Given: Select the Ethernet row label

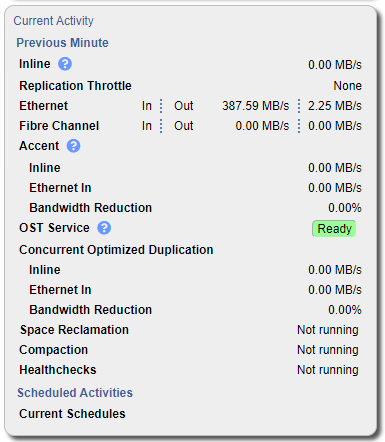Looking at the screenshot, I should pyautogui.click(x=44, y=106).
